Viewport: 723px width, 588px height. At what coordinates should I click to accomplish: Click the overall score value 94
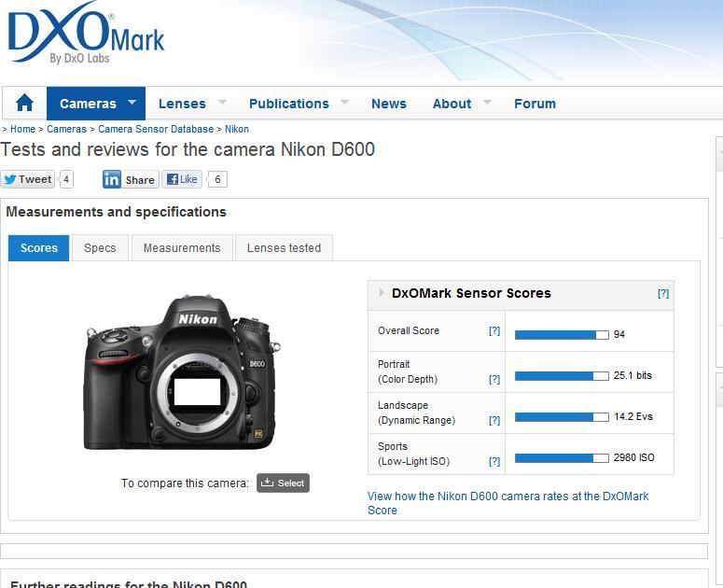coord(619,335)
